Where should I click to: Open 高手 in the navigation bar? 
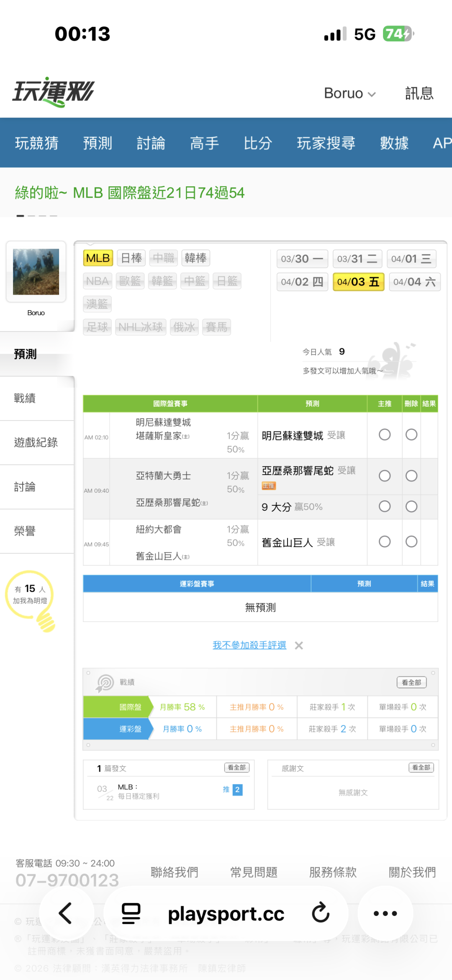click(204, 143)
